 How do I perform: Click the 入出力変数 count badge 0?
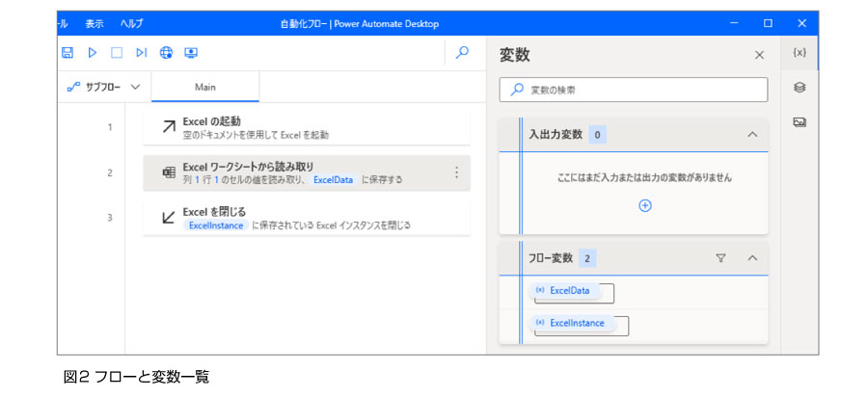[x=597, y=134]
